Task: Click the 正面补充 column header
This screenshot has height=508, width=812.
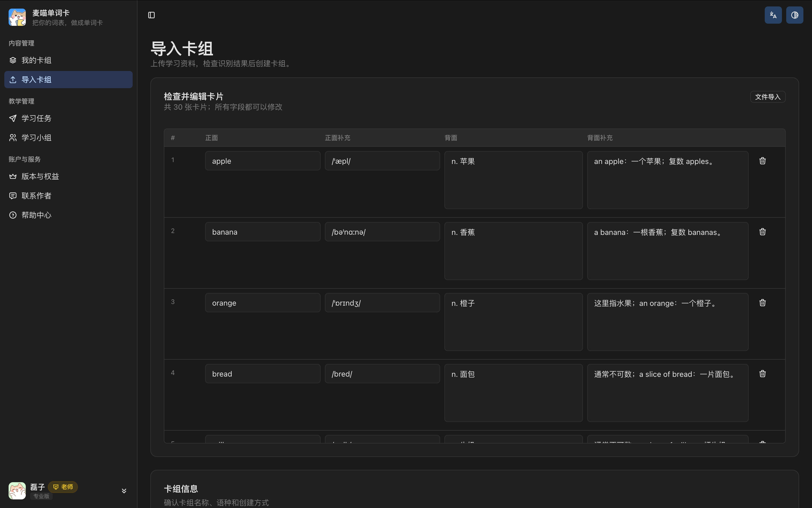Action: (337, 138)
